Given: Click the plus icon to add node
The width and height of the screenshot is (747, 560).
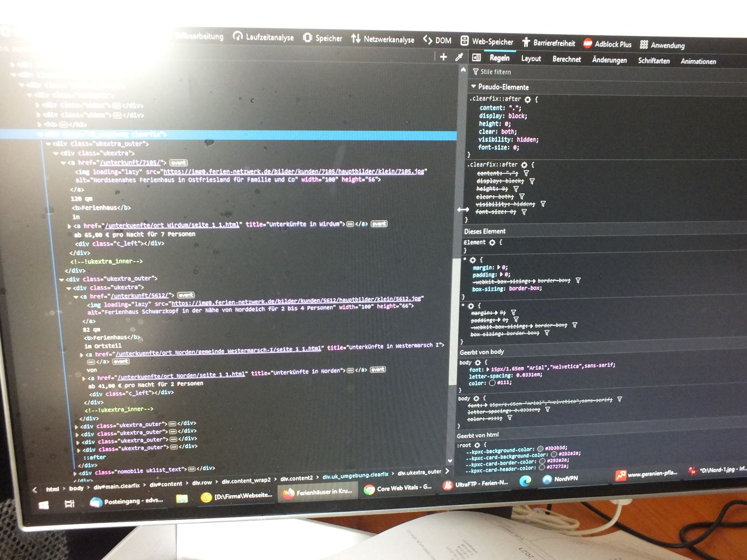Looking at the screenshot, I should 443,57.
